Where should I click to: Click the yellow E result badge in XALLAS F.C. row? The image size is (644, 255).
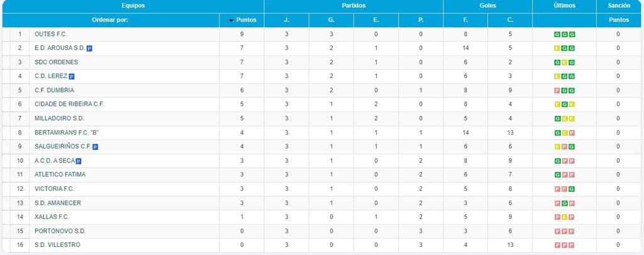point(564,217)
